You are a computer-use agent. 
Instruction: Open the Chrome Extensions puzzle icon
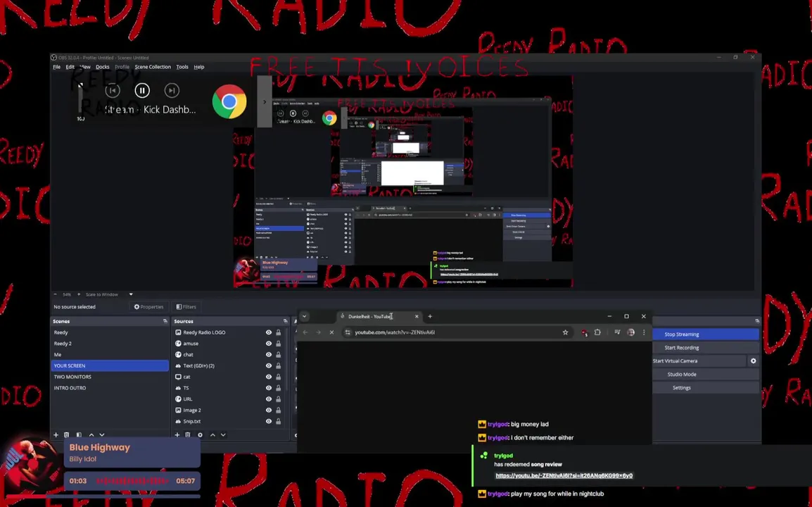tap(597, 332)
